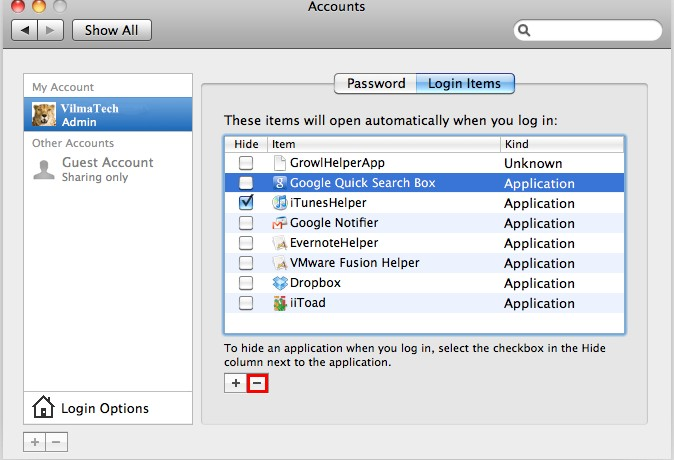This screenshot has width=674, height=460.
Task: Click Application kind cell in iiToad row
Action: tap(539, 304)
